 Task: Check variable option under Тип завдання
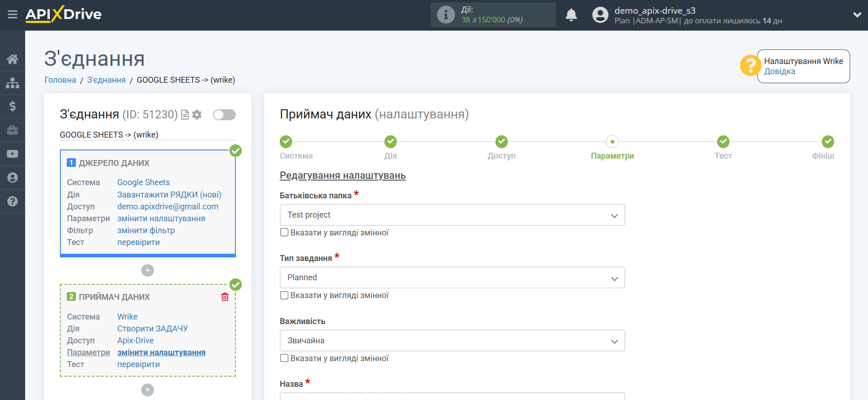[x=284, y=295]
